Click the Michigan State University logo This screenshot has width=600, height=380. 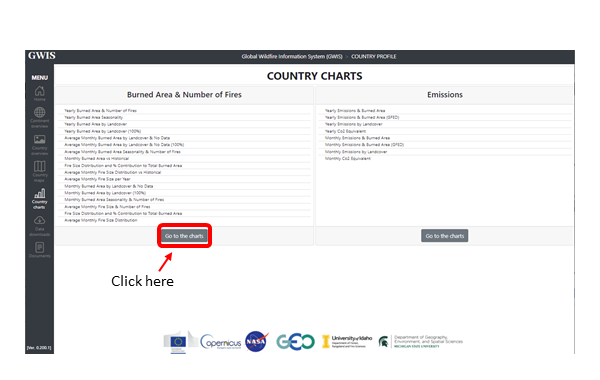[x=421, y=341]
